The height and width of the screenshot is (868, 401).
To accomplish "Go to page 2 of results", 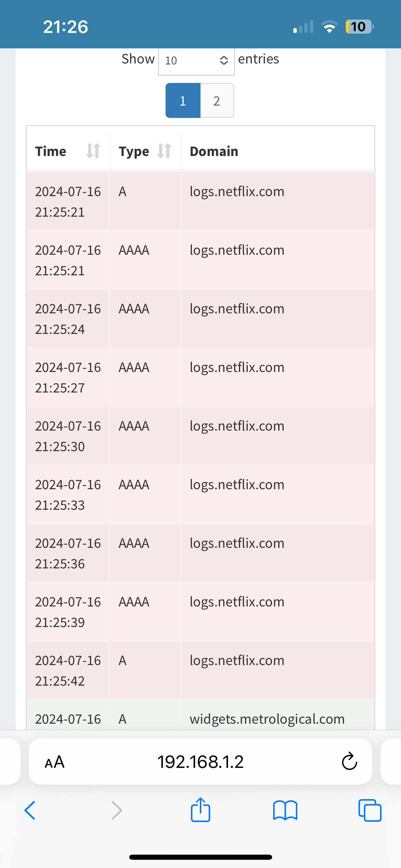I will point(217,101).
